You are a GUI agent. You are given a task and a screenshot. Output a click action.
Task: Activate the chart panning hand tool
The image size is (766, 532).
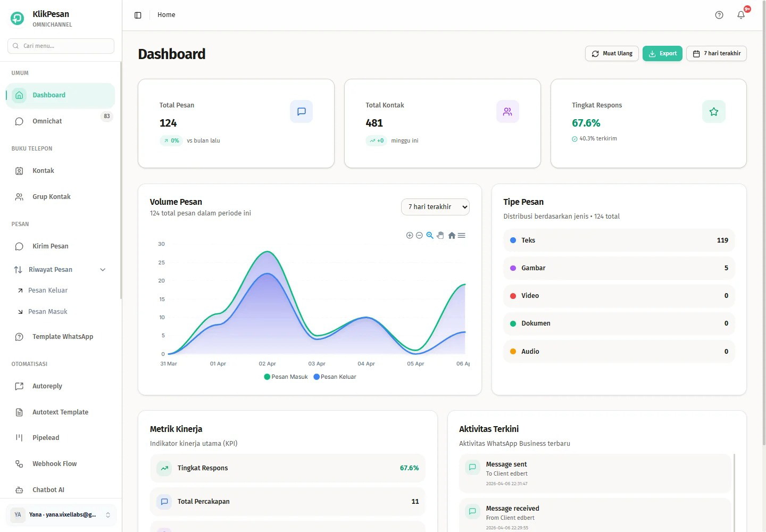click(x=440, y=235)
